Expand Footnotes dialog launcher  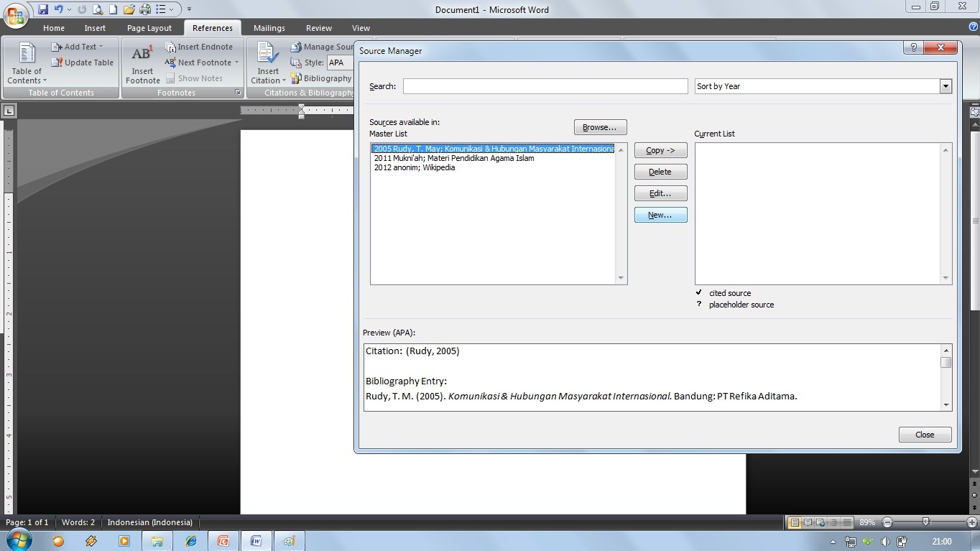238,93
